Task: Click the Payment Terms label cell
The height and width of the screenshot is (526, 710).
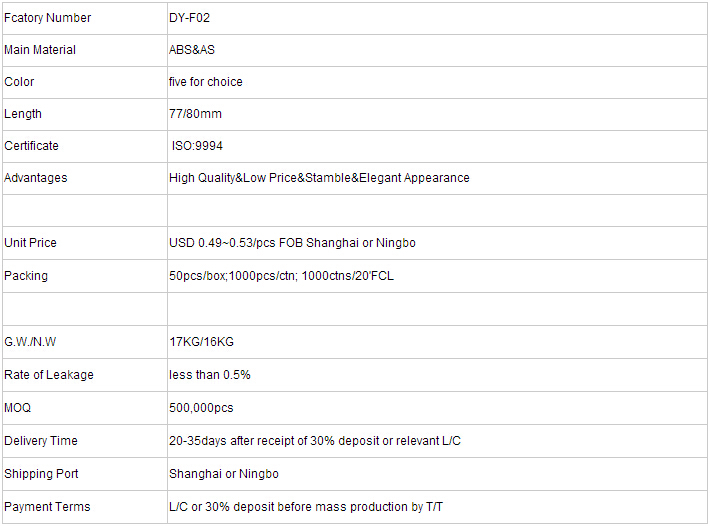Action: coord(85,507)
